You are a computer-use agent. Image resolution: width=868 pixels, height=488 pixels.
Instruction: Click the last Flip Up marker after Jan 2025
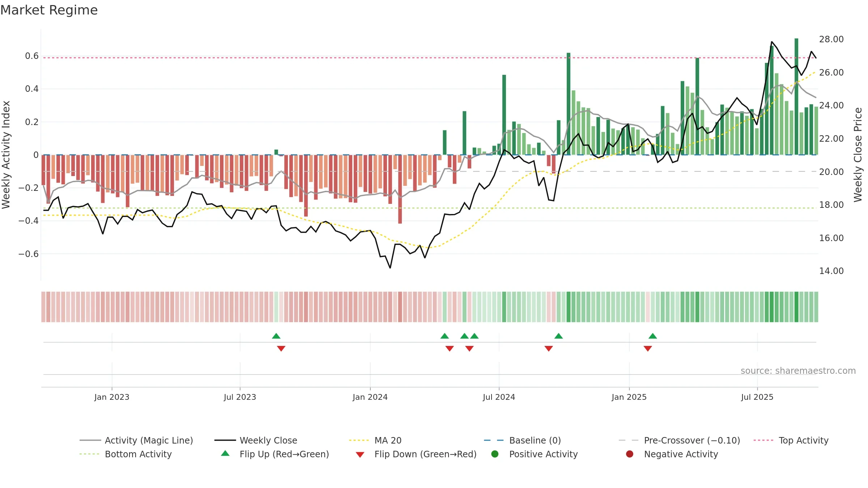pyautogui.click(x=653, y=336)
